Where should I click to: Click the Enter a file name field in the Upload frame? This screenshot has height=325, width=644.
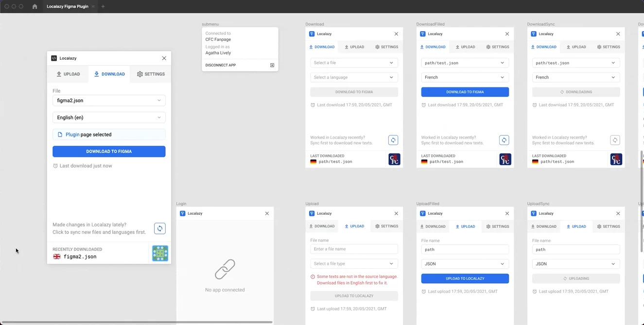(x=354, y=249)
